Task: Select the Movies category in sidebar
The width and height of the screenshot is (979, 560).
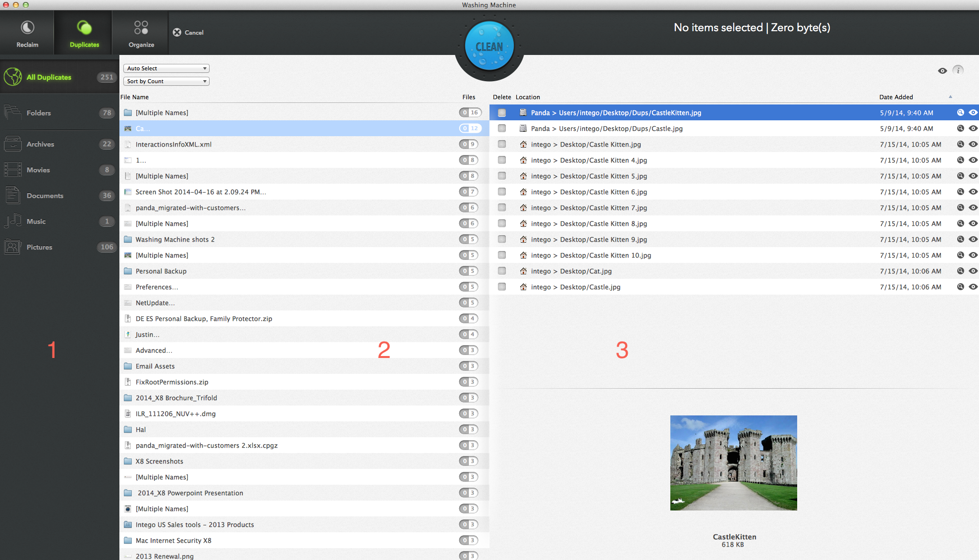Action: click(59, 170)
